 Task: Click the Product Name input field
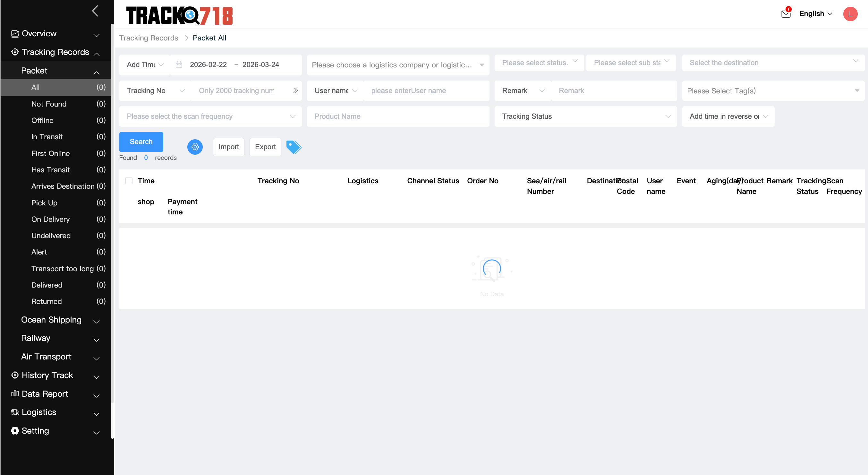click(x=398, y=116)
